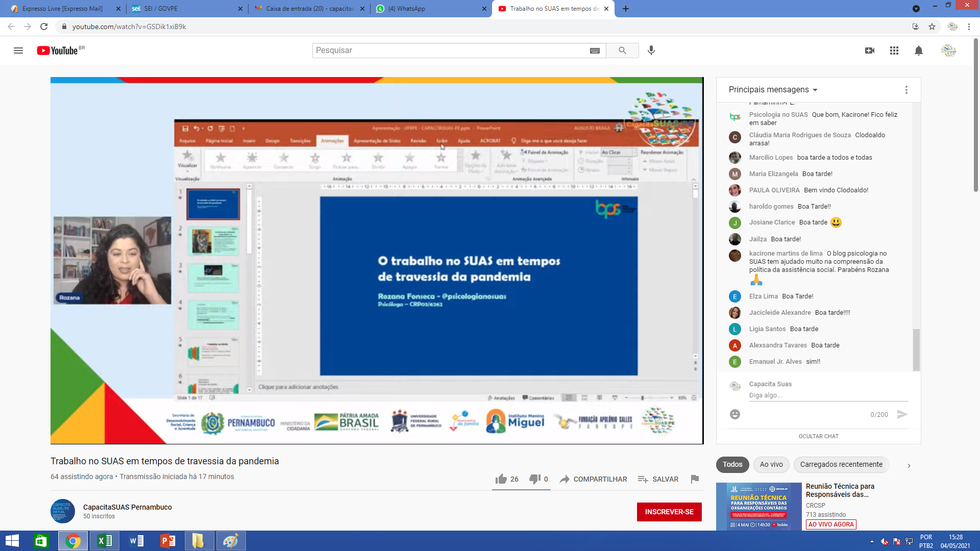Like the video with thumbs up
Image resolution: width=980 pixels, height=551 pixels.
click(x=501, y=479)
